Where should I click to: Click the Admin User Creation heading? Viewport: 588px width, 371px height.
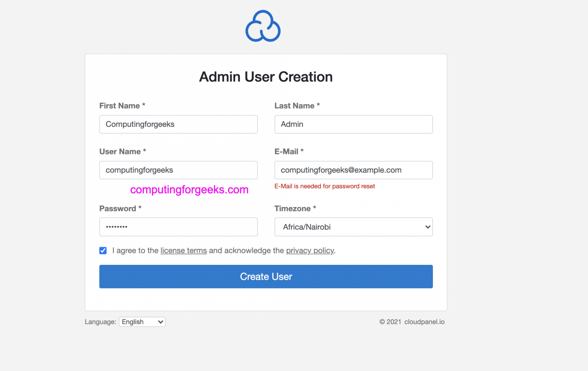pos(266,77)
